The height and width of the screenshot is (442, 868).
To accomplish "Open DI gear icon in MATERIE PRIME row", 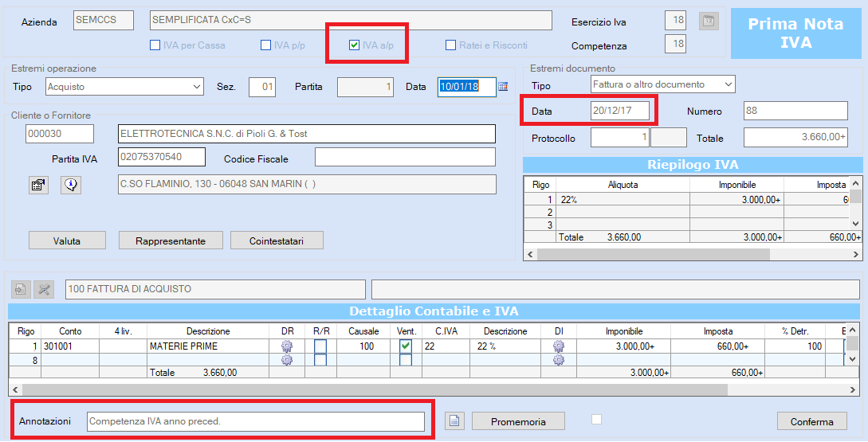I will pyautogui.click(x=559, y=346).
